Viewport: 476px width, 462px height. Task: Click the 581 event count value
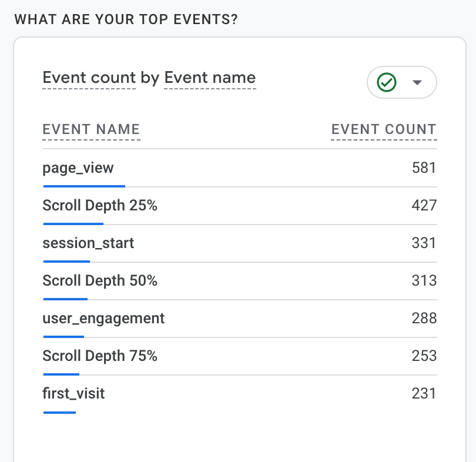click(x=424, y=168)
